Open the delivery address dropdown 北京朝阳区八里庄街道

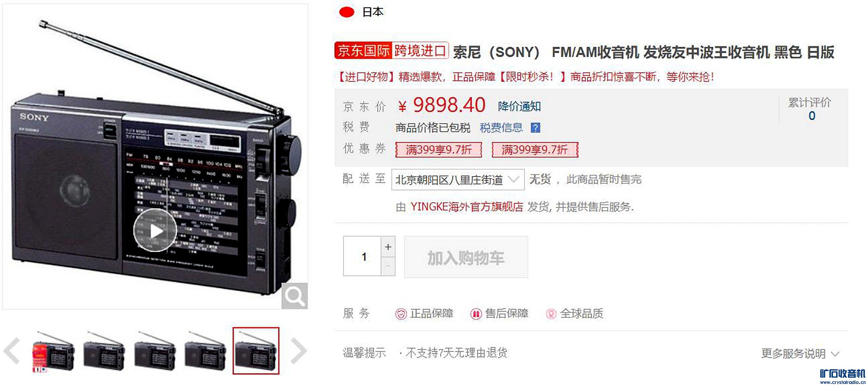[x=458, y=180]
